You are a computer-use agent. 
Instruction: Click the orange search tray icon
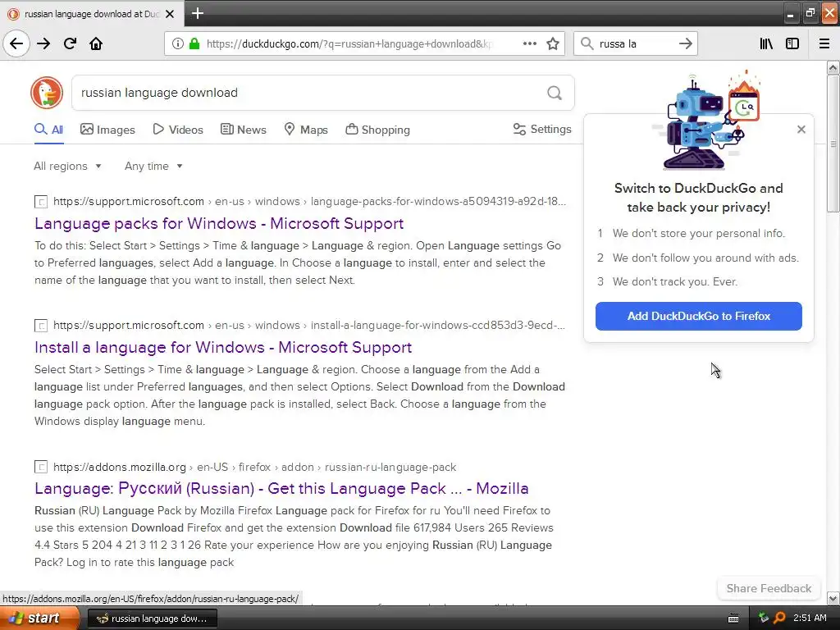point(779,618)
